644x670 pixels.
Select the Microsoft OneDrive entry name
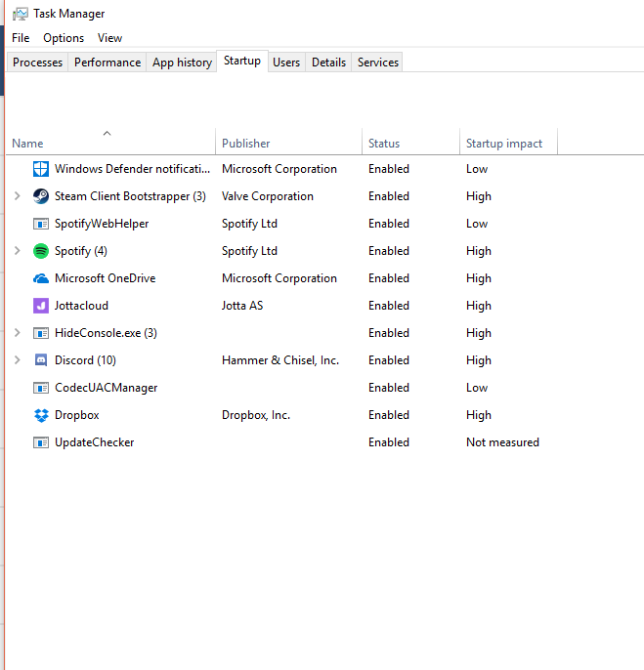[x=105, y=278]
